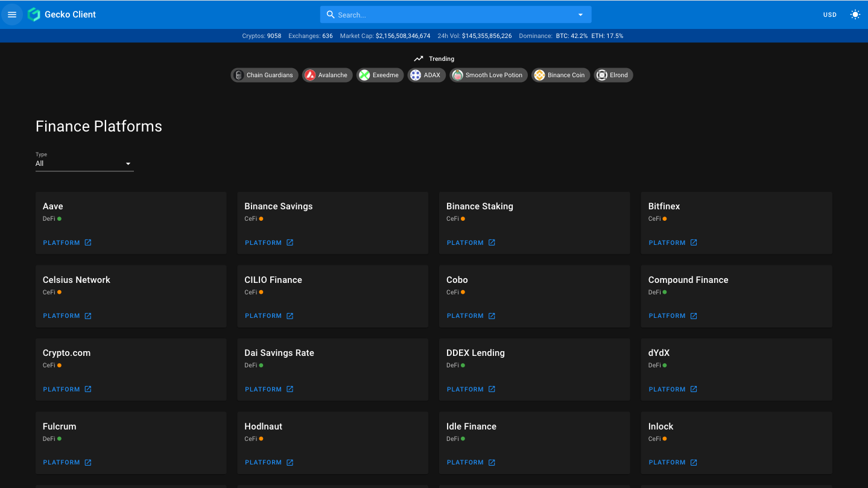Open trending coin ADAX
This screenshot has height=488, width=868.
coord(426,75)
